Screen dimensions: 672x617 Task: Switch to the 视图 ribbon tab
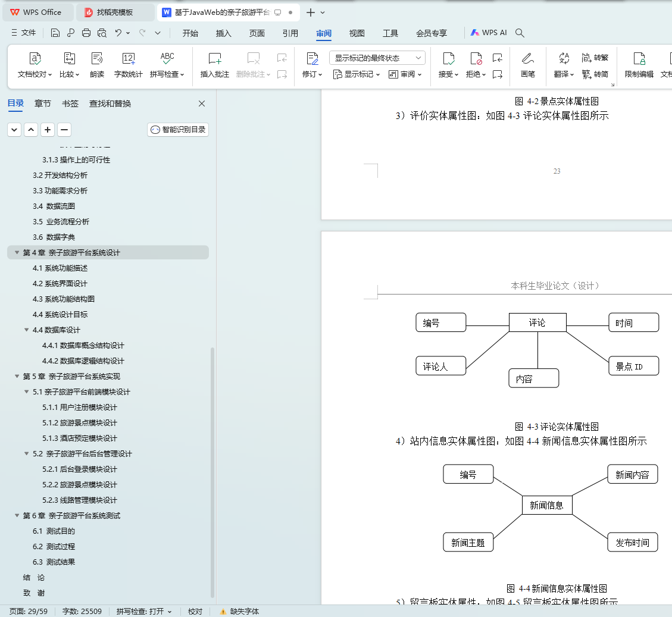point(357,33)
